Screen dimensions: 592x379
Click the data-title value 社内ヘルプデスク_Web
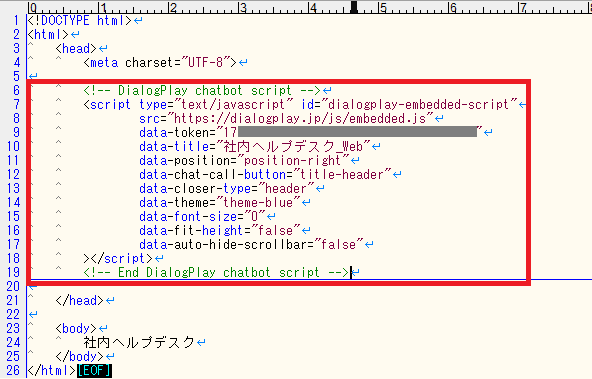tap(293, 146)
